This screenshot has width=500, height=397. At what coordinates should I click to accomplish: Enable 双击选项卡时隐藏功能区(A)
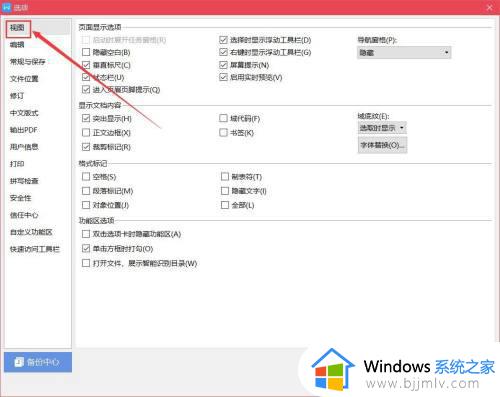tap(86, 234)
